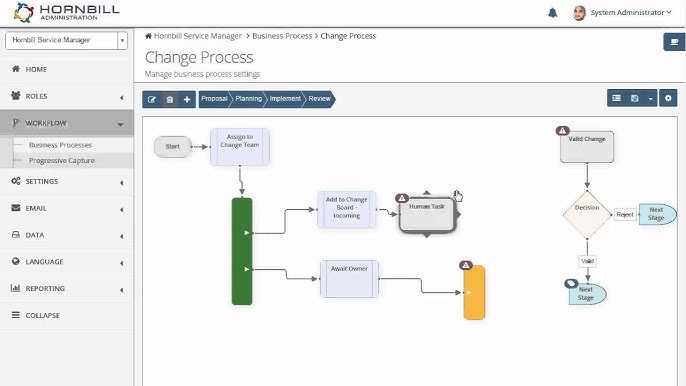686x386 pixels.
Task: Select the Planning stage tab
Action: 248,99
